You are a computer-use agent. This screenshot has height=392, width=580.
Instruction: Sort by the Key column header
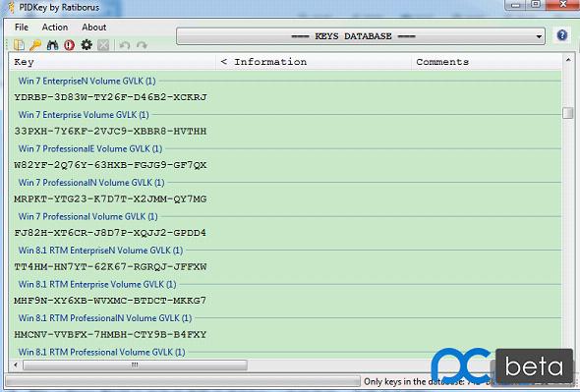pyautogui.click(x=112, y=62)
